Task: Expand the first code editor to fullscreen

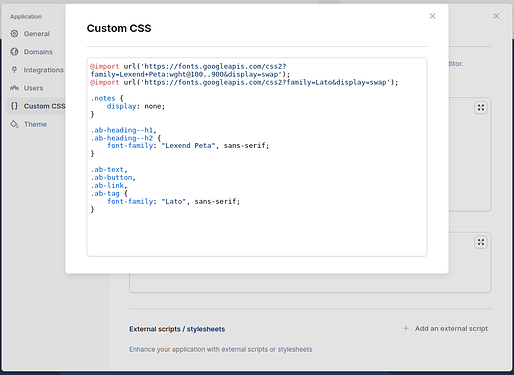Action: 481,108
